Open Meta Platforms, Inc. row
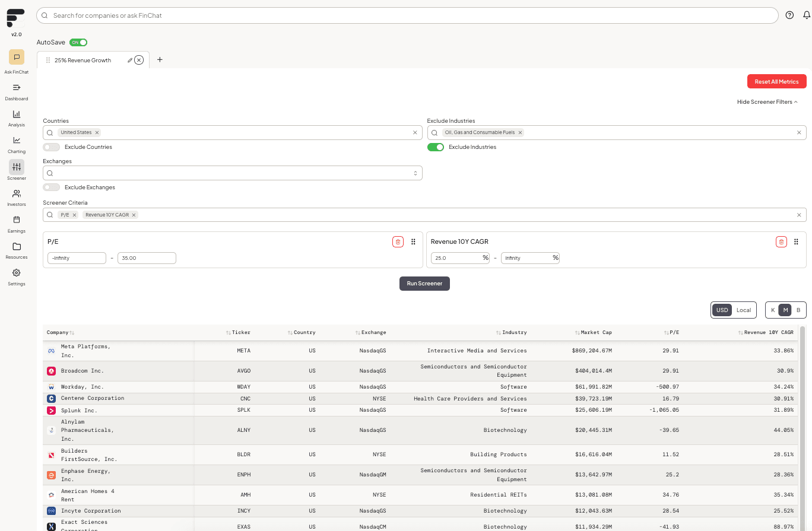 pyautogui.click(x=421, y=351)
